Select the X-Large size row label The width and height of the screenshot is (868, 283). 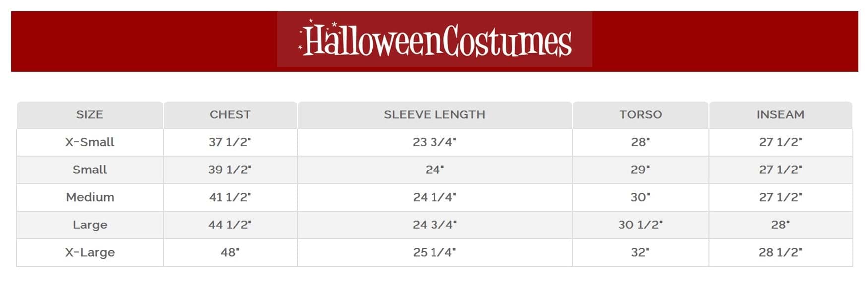pyautogui.click(x=90, y=252)
